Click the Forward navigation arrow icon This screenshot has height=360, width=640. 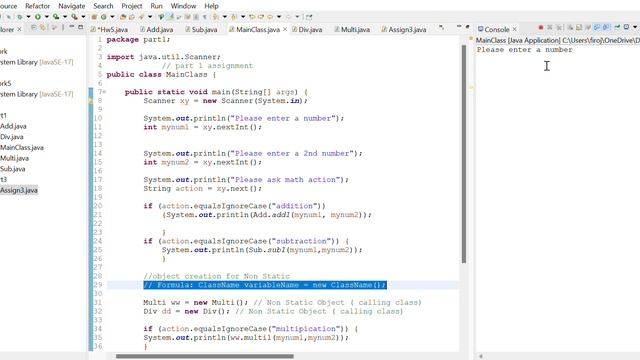coord(288,17)
